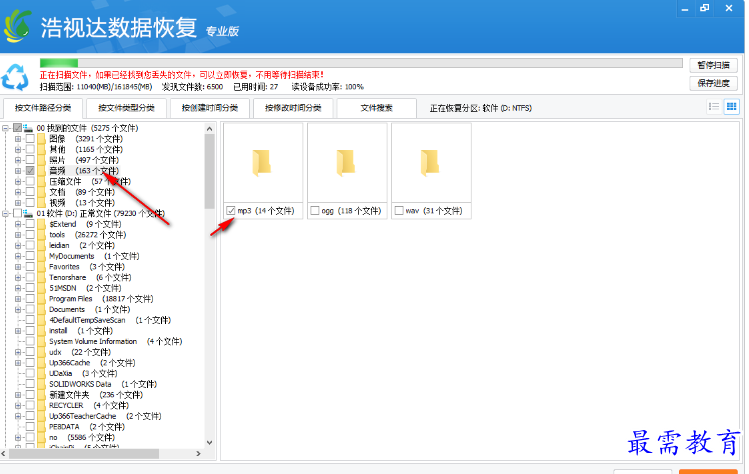Viewport: 749px width, 474px height.
Task: Check the 视频 (13 个文件) checkbox
Action: (30, 203)
